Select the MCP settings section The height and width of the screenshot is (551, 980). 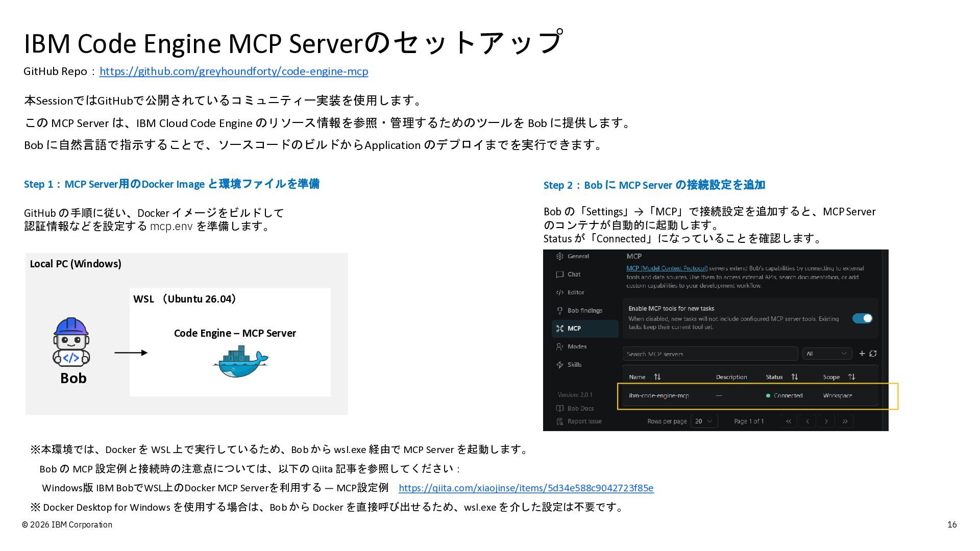click(585, 329)
